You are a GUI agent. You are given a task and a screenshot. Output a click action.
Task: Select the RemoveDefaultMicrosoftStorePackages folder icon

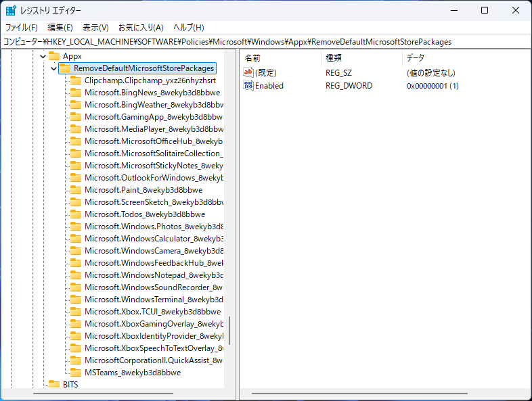click(x=65, y=68)
